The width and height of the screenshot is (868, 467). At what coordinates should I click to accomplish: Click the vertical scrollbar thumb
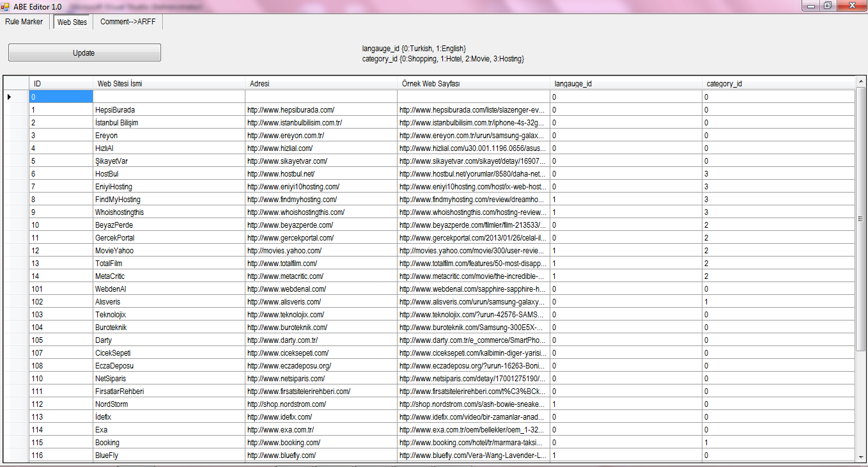point(860,219)
